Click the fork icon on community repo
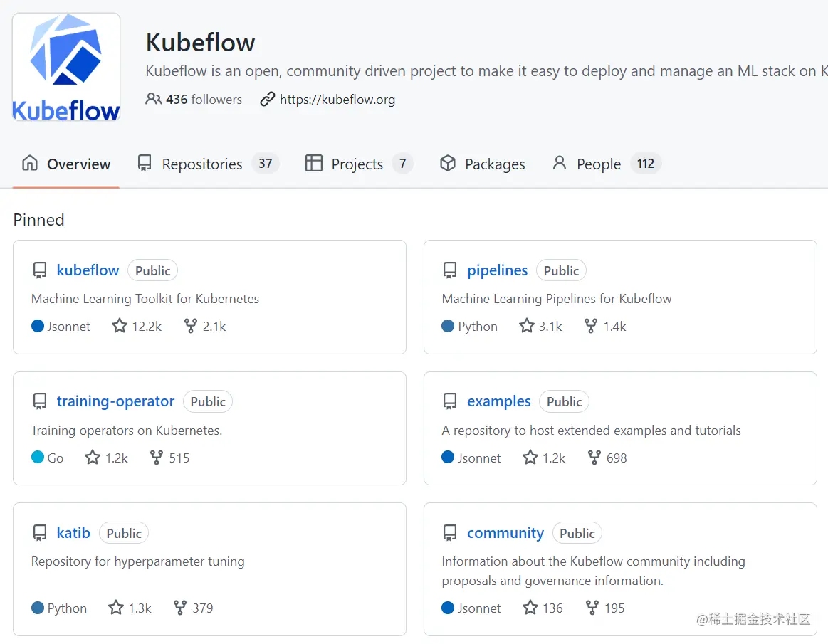Screen dimensions: 828x644 coord(592,608)
